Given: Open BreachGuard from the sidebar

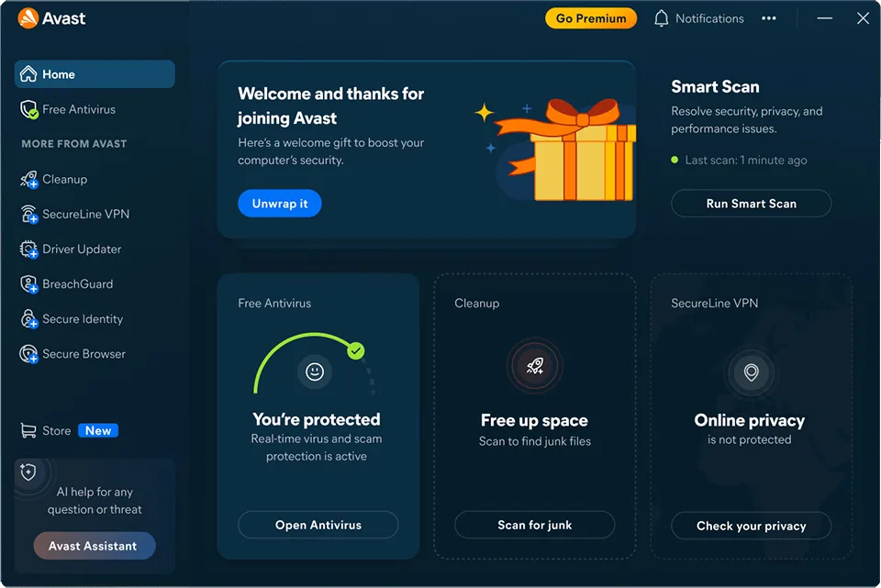Looking at the screenshot, I should [95, 284].
